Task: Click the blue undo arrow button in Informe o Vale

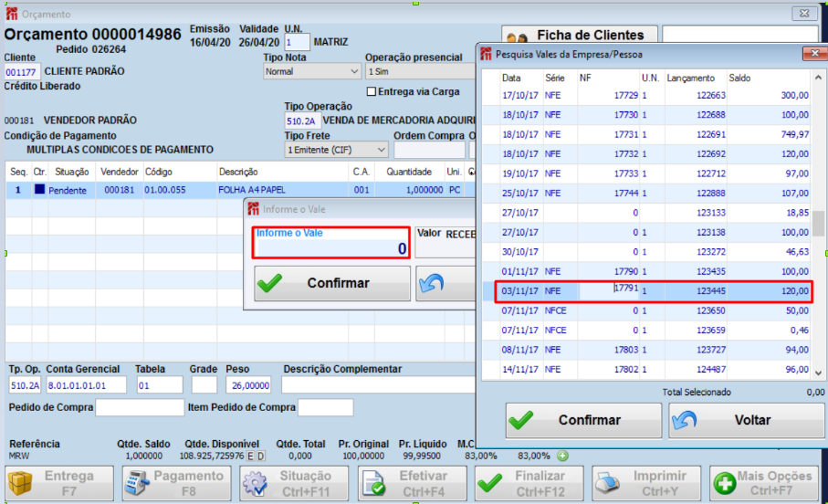Action: coord(445,283)
